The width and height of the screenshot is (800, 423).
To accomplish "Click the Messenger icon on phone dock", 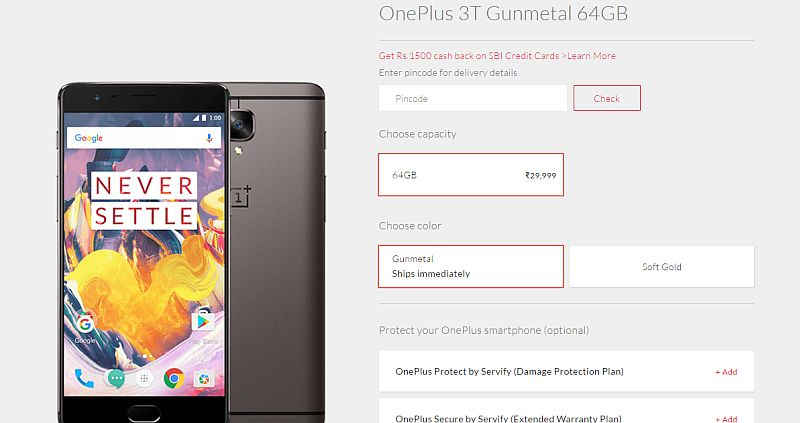I will tap(115, 379).
